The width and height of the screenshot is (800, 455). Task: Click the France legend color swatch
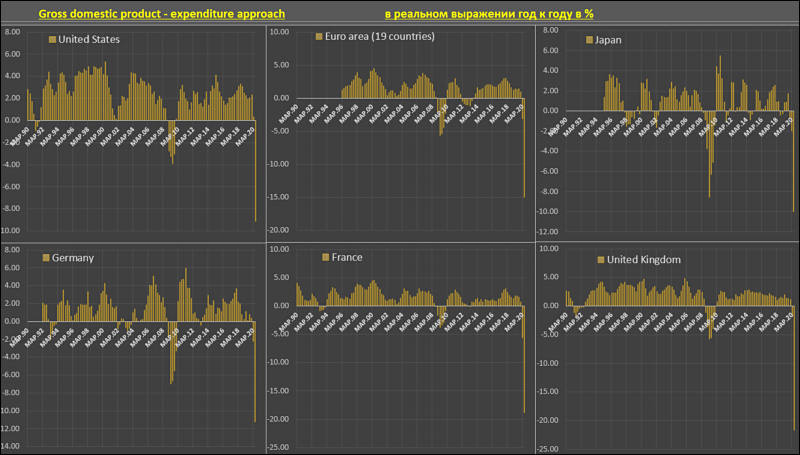click(x=326, y=257)
